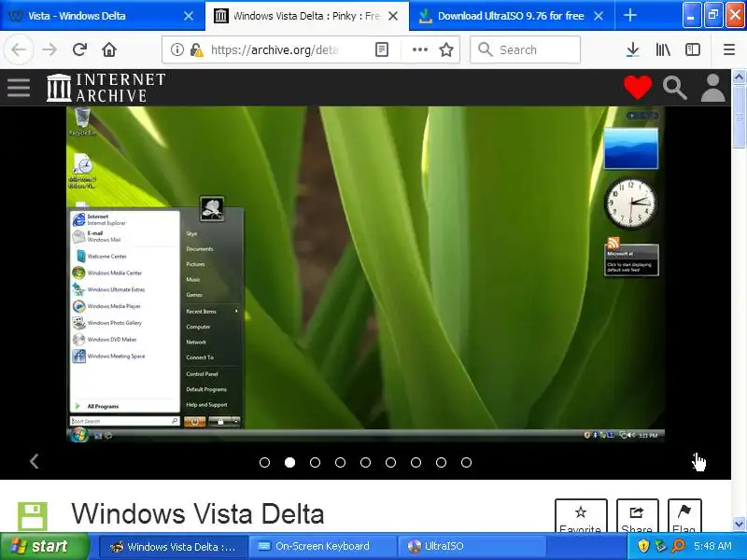Viewport: 747px width, 560px height.
Task: Go to previous carousel image arrow
Action: click(x=35, y=461)
